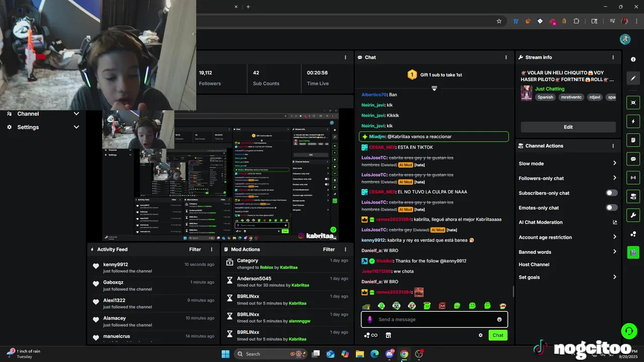Toggle the document panel icon in sidebar

(x=633, y=140)
